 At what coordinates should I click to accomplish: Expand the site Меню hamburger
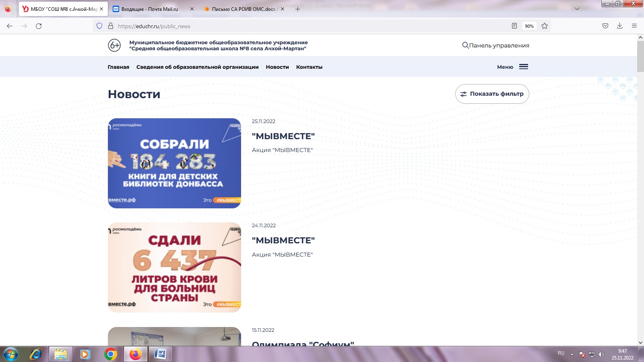point(523,67)
